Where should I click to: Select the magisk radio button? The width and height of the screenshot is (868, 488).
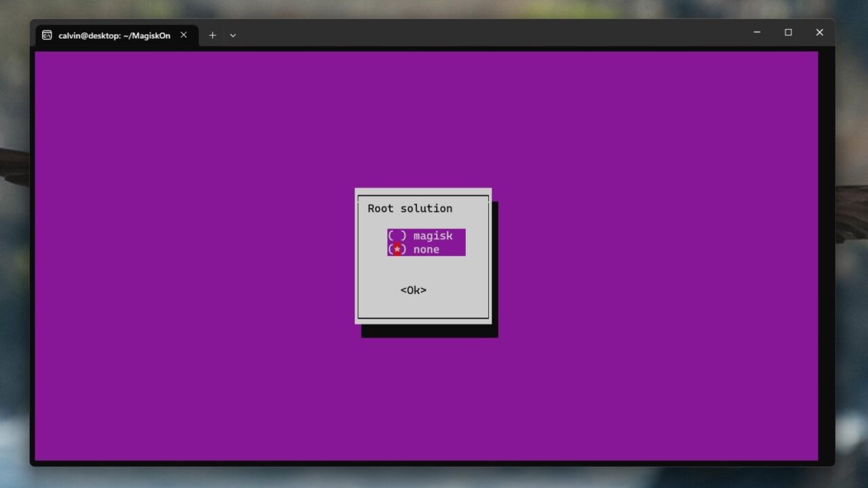(397, 236)
